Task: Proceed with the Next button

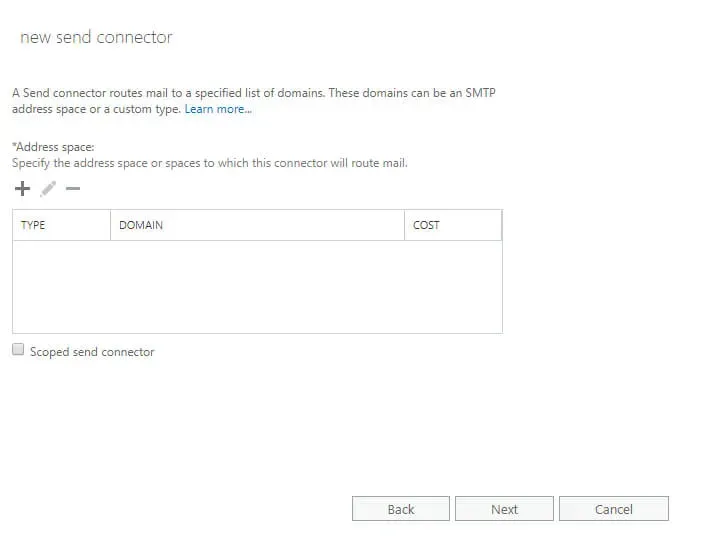Action: [504, 508]
